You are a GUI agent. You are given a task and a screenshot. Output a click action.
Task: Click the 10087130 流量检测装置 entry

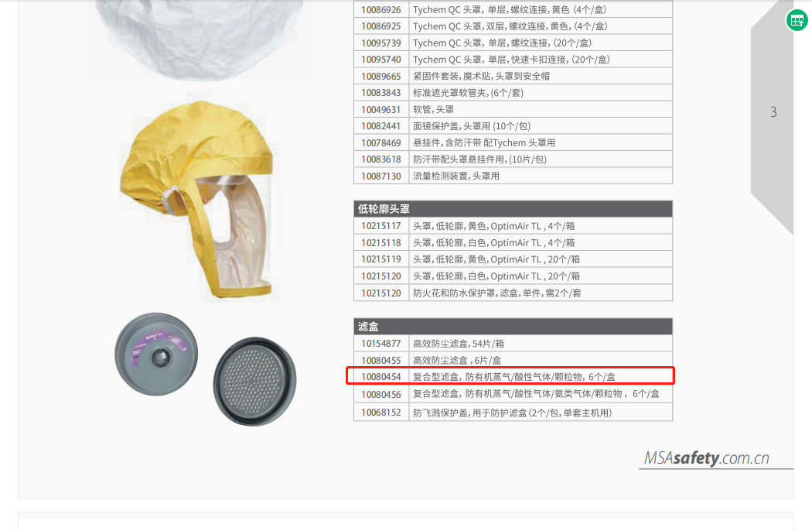pos(513,176)
